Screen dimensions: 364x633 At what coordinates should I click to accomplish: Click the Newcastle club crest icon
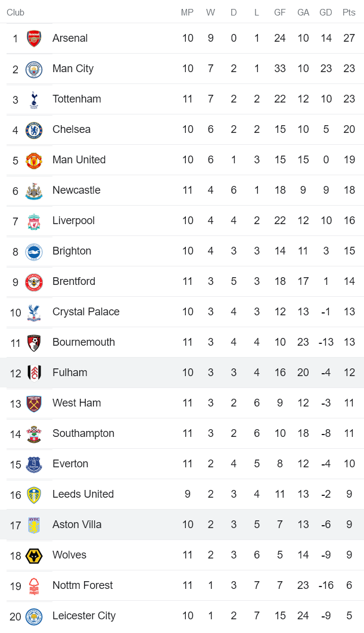[x=34, y=191]
